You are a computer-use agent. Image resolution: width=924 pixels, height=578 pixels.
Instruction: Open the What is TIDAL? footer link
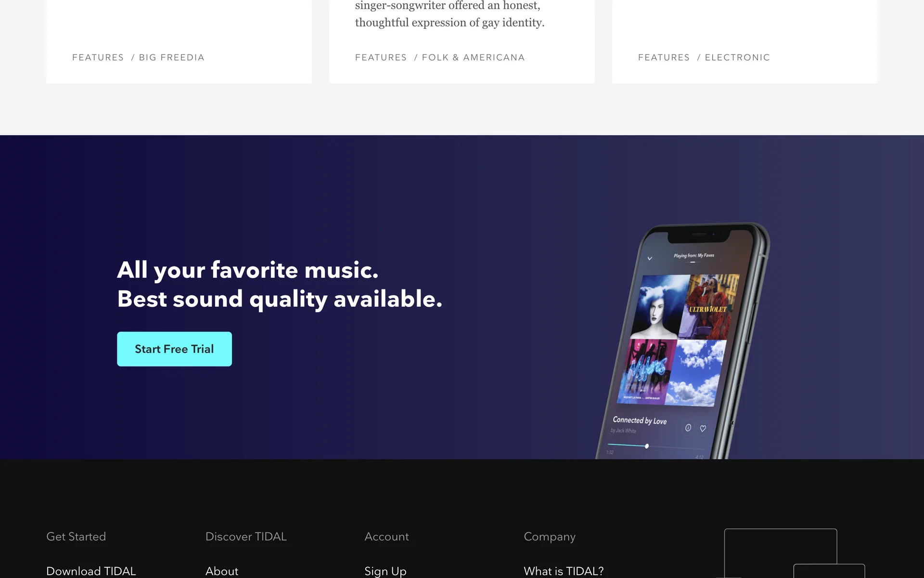pyautogui.click(x=564, y=571)
